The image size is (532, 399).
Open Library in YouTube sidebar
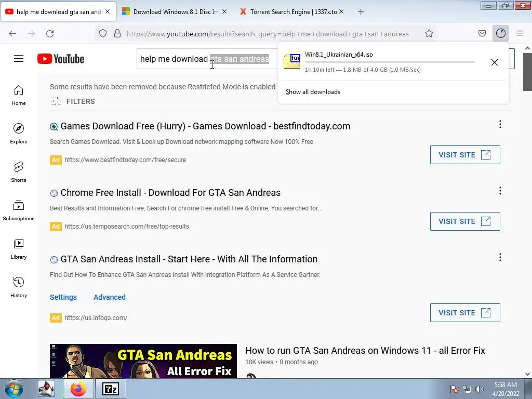[x=19, y=249]
